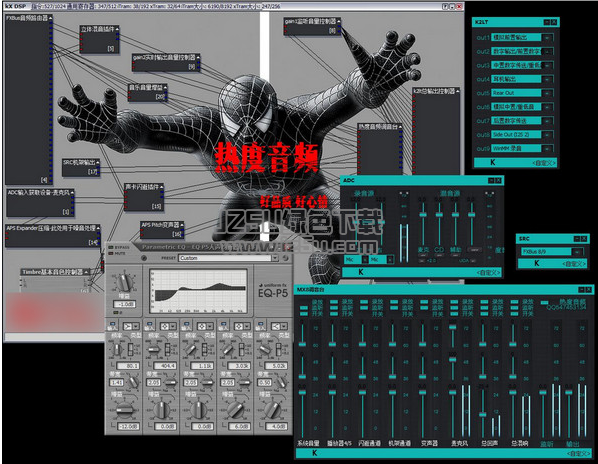Screen dimensions: 598x464
Task: Click the EQ band 1 frequency field 80.1
Action: tap(129, 366)
